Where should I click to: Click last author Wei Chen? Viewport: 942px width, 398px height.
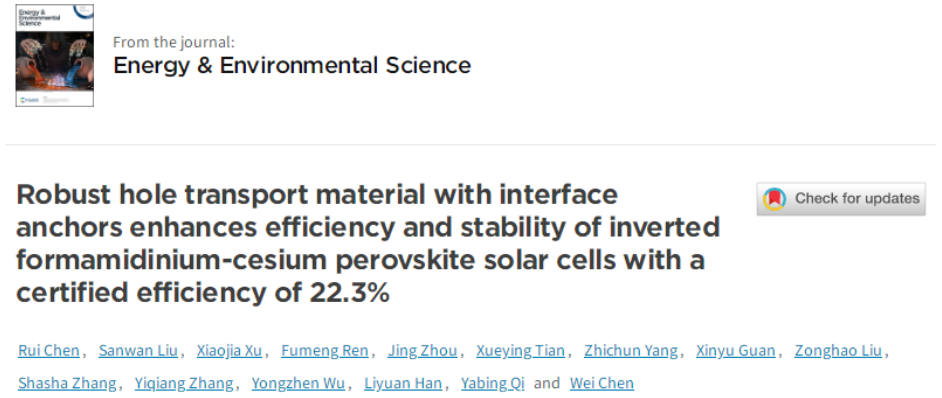[x=602, y=383]
